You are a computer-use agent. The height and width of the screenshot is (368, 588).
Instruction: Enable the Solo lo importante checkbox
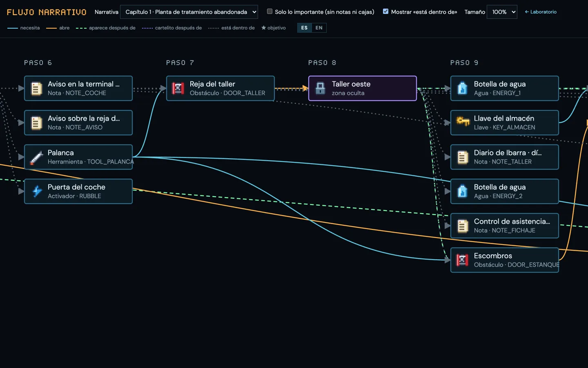coord(269,11)
